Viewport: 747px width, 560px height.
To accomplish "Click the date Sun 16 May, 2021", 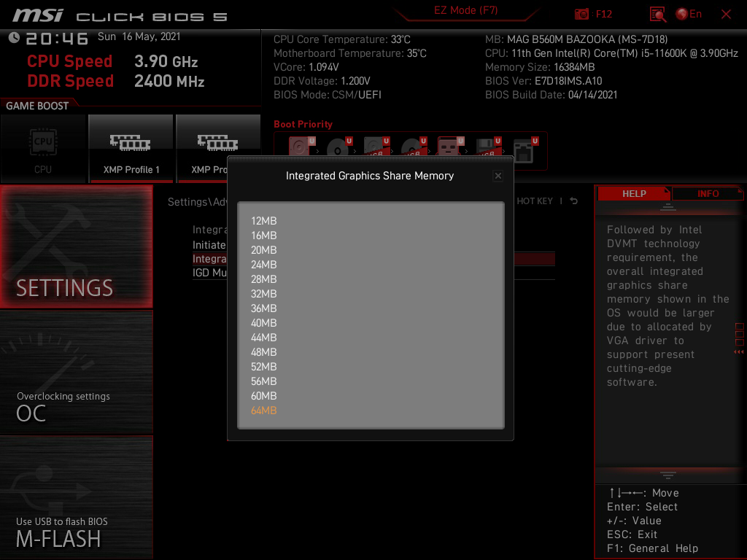I will click(139, 36).
